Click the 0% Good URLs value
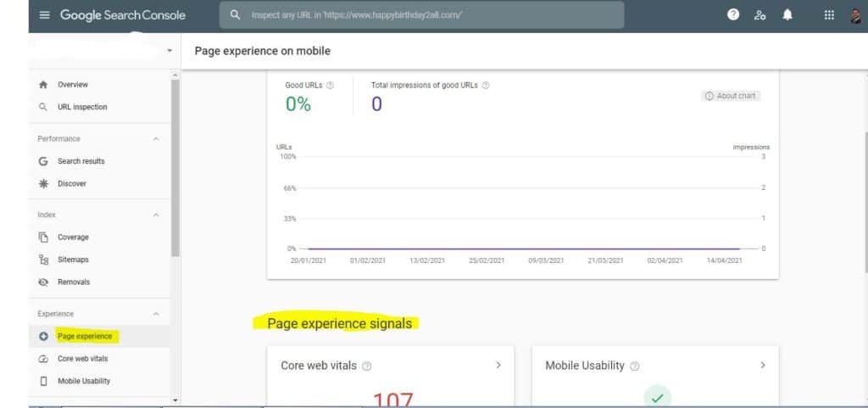Image resolution: width=868 pixels, height=408 pixels. [x=298, y=104]
